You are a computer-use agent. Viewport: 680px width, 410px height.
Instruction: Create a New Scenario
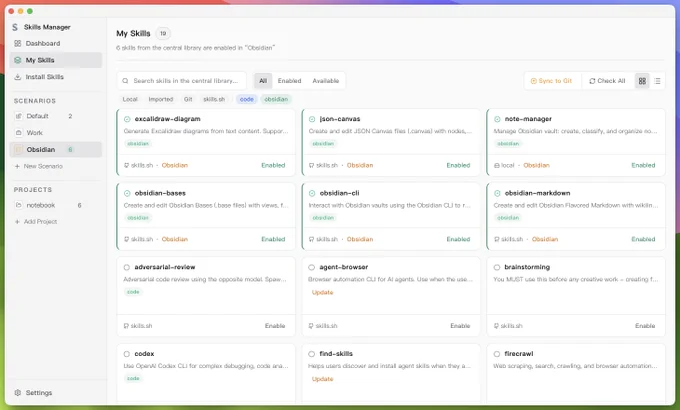[x=39, y=166]
